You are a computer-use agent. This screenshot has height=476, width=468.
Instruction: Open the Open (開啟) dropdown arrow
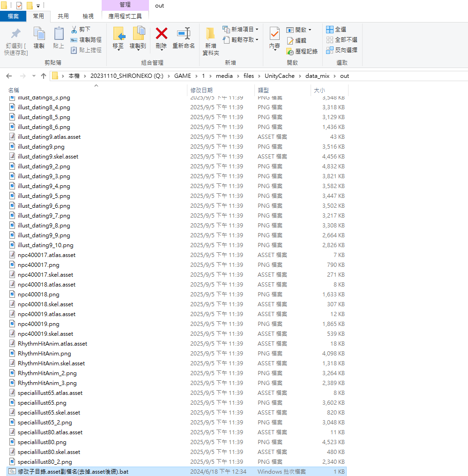(310, 30)
